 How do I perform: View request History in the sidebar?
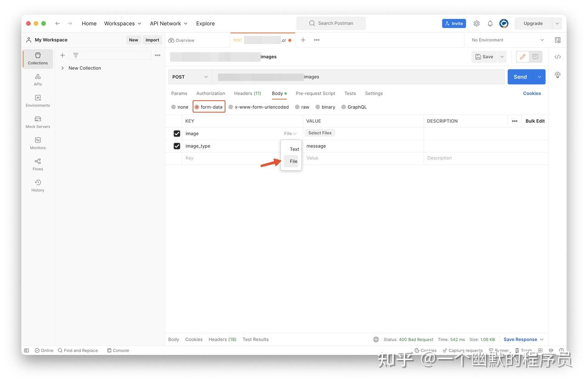coord(38,185)
